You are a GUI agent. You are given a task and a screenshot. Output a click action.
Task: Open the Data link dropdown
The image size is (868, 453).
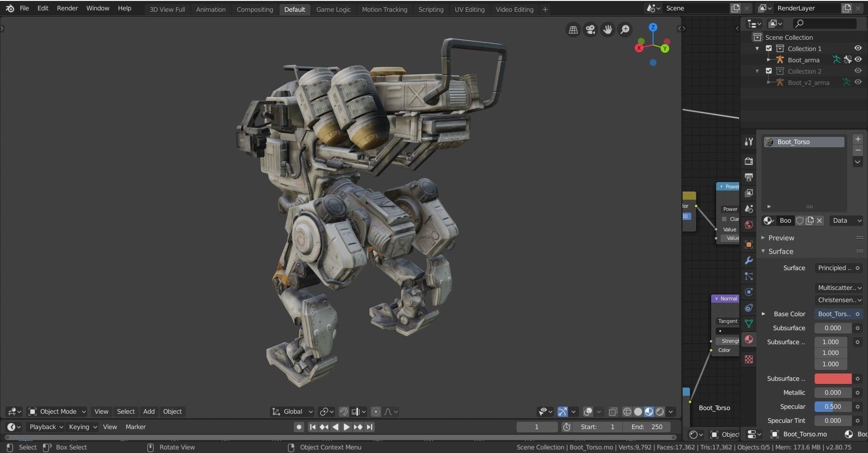click(x=846, y=220)
